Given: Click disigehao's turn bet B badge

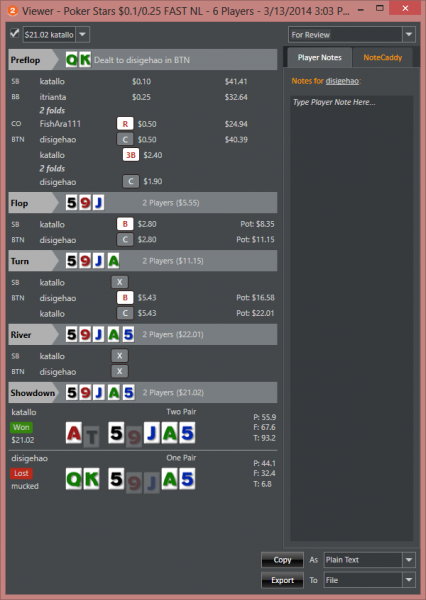Looking at the screenshot, I should tap(125, 297).
